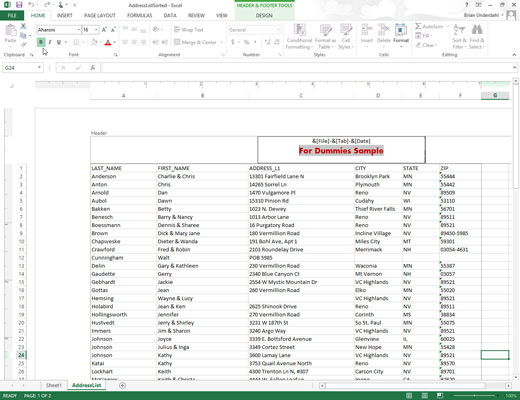Click the Save icon in quick access toolbar

[x=19, y=5]
